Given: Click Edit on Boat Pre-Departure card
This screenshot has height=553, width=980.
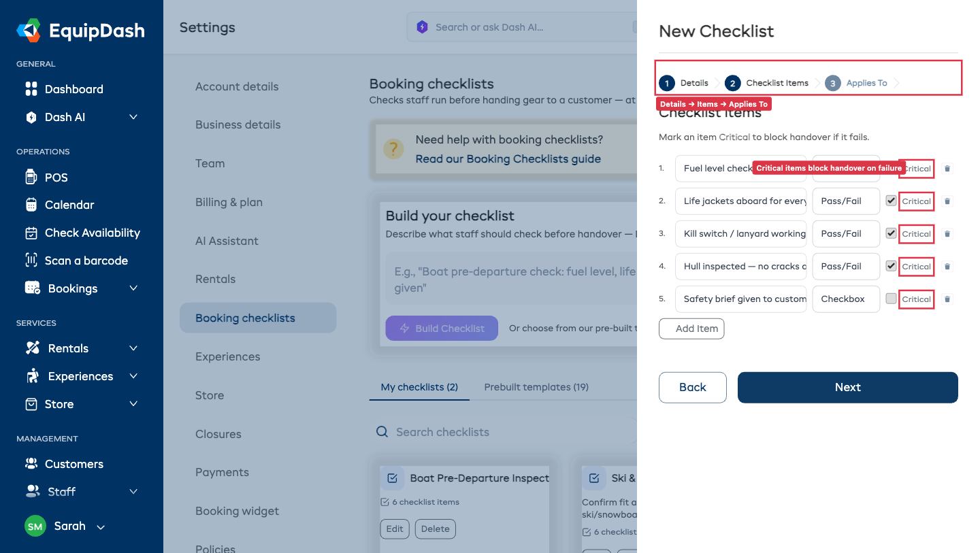Looking at the screenshot, I should (x=395, y=529).
